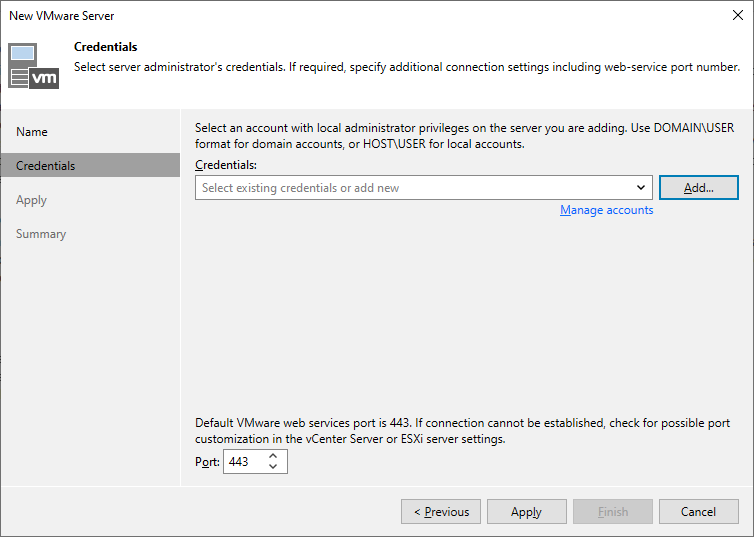The width and height of the screenshot is (754, 537).
Task: Open the Manage accounts link
Action: pos(606,210)
